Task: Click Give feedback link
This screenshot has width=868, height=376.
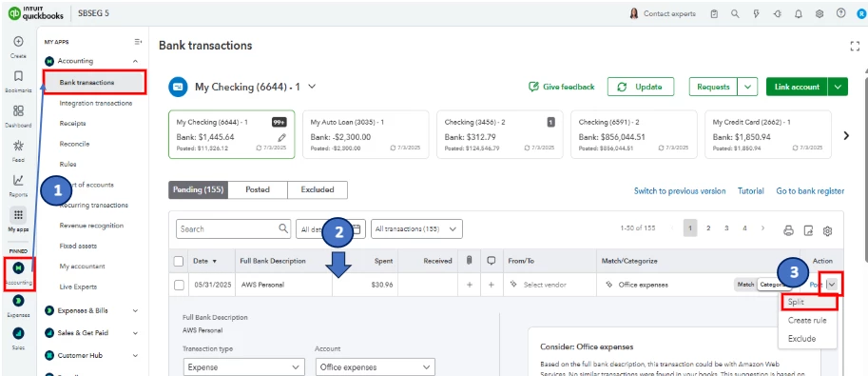Action: [x=562, y=87]
